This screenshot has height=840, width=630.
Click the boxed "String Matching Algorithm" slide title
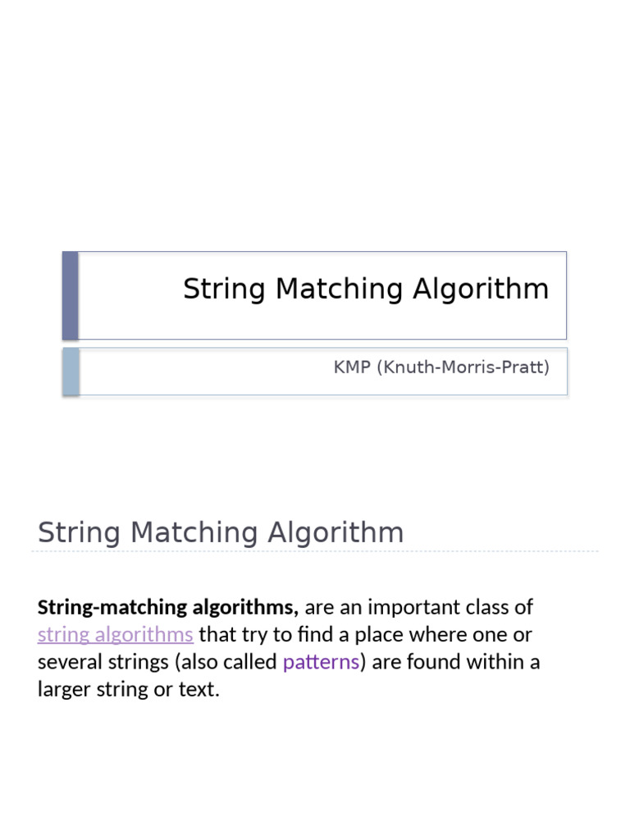[366, 289]
